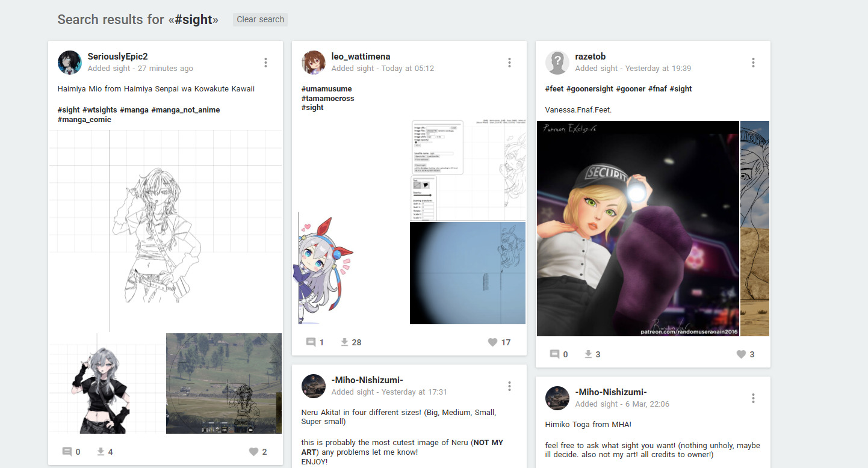Click download icon showing 28 downloads
Viewport: 868px width, 468px height.
pyautogui.click(x=345, y=342)
